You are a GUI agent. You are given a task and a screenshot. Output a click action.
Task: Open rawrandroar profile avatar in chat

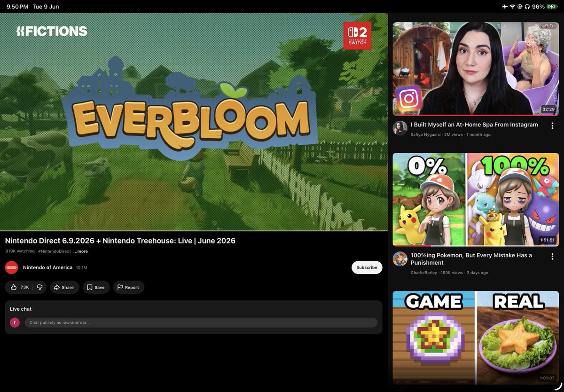tap(15, 322)
